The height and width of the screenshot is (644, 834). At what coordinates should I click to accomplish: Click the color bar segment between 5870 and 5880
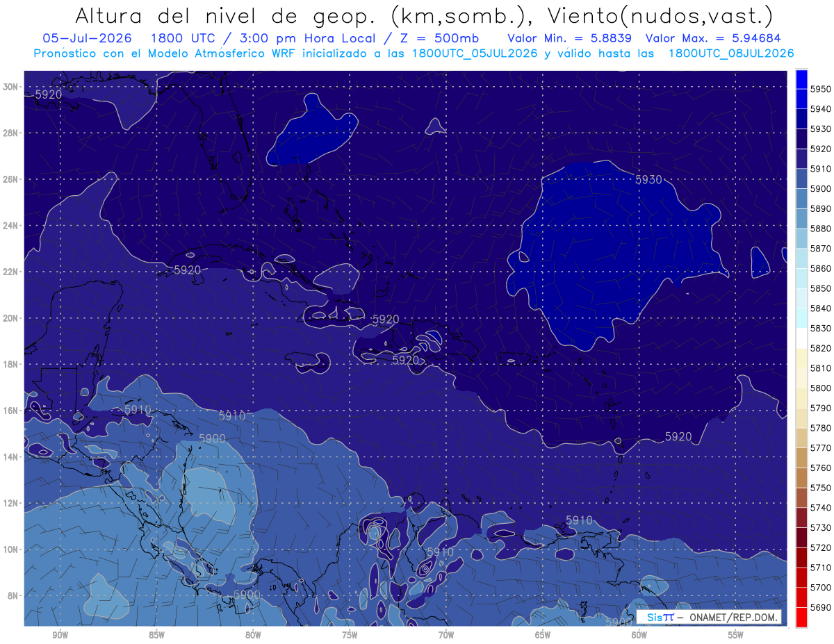(801, 238)
